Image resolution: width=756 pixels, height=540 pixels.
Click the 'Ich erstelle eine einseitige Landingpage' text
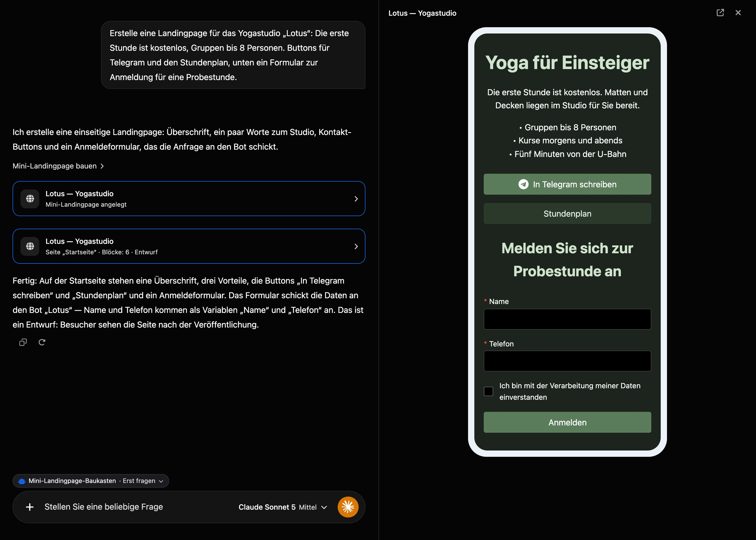click(182, 139)
